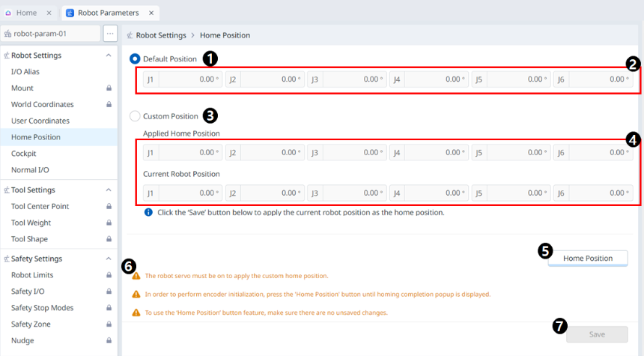Click the blue info icon by the Save hint
The width and height of the screenshot is (644, 356).
[x=148, y=212]
